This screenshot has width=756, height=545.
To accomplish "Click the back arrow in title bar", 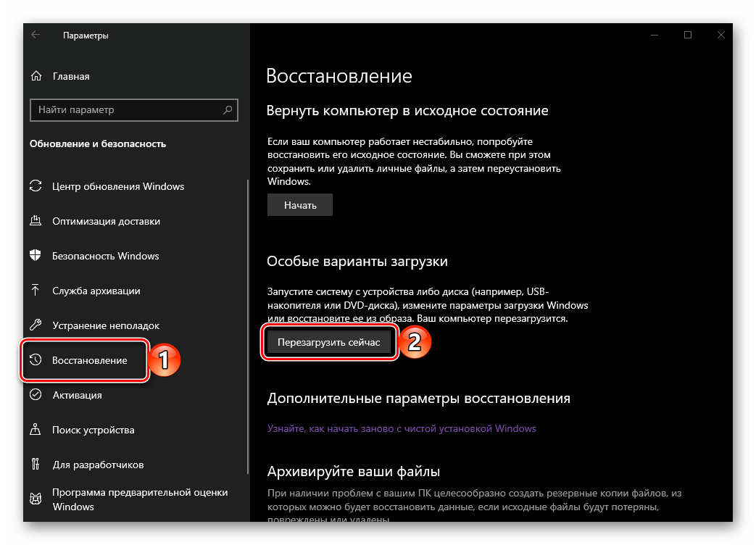I will [36, 35].
